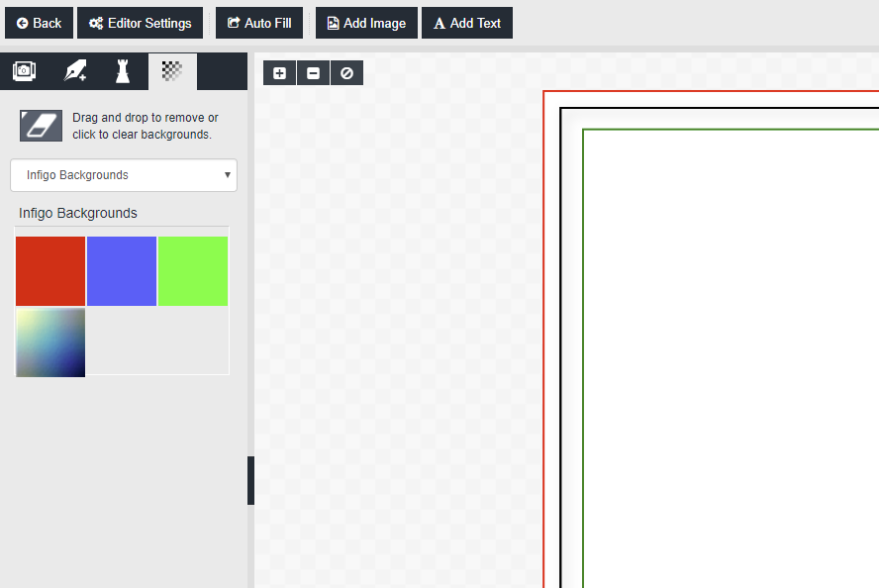The image size is (879, 588).
Task: Pick the blue background swatch
Action: tap(122, 271)
